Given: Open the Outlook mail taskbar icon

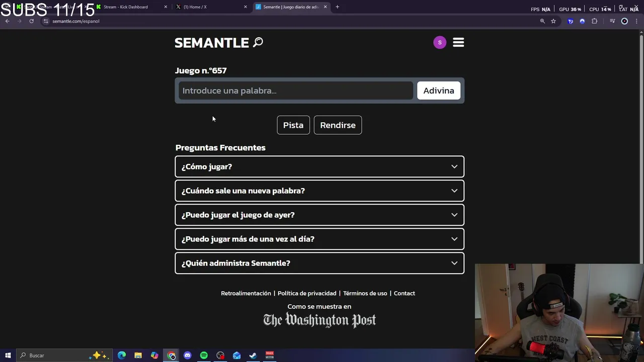Looking at the screenshot, I should [x=236, y=355].
